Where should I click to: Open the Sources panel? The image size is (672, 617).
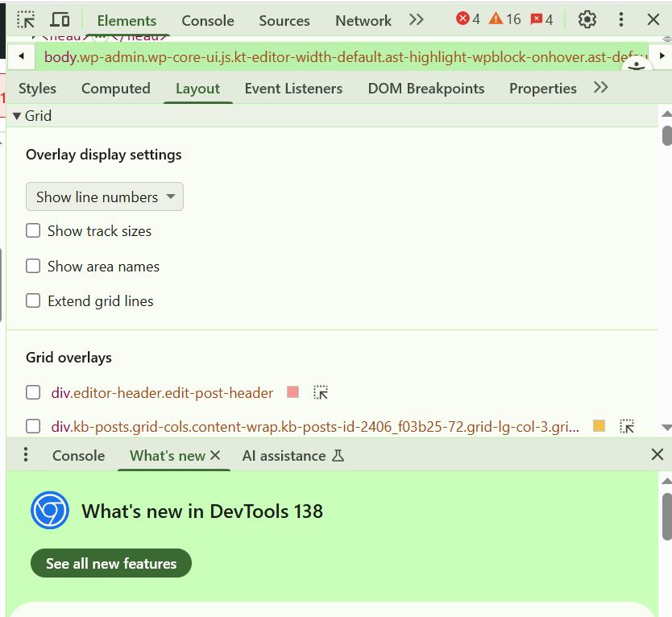284,20
